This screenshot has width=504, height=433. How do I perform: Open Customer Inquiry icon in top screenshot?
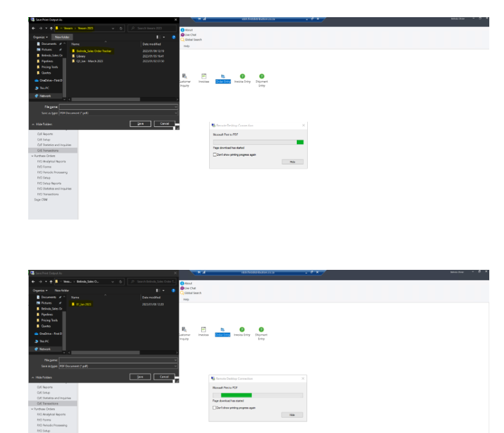point(185,80)
